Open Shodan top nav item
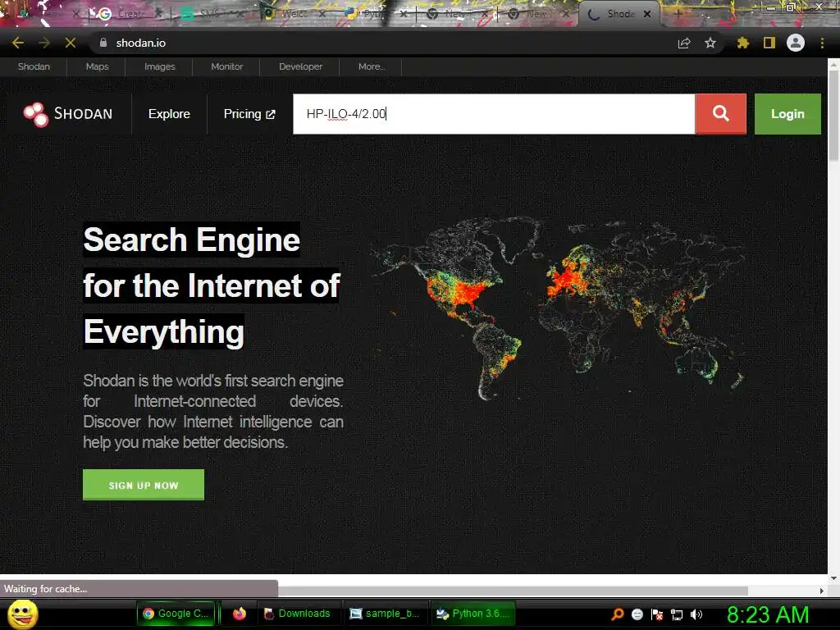Image resolution: width=840 pixels, height=630 pixels. [x=34, y=66]
